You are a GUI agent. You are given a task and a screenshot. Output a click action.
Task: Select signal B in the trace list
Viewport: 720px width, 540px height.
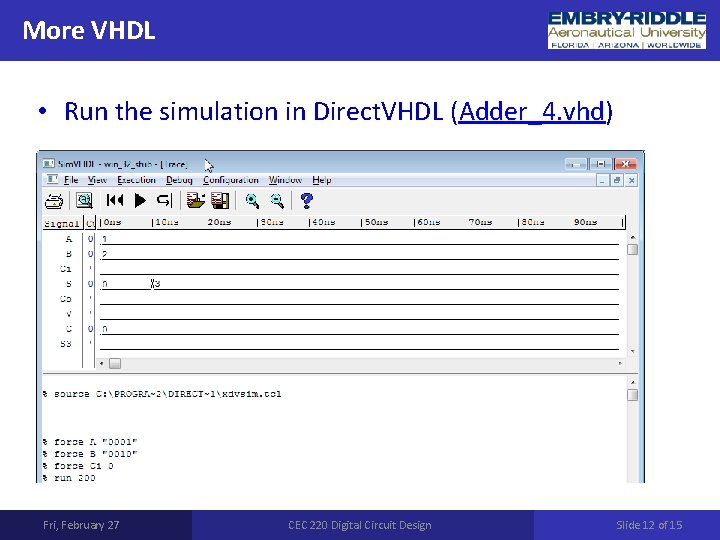[68, 253]
